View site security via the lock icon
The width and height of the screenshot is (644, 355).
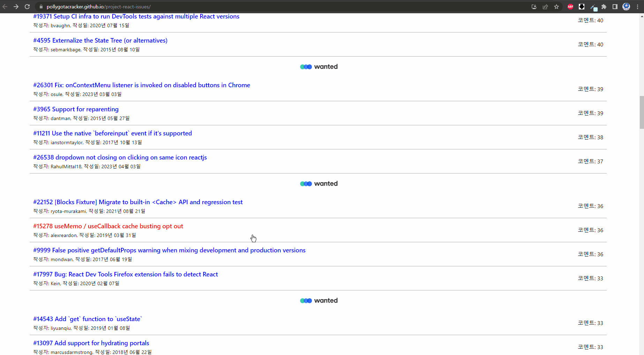(x=41, y=7)
